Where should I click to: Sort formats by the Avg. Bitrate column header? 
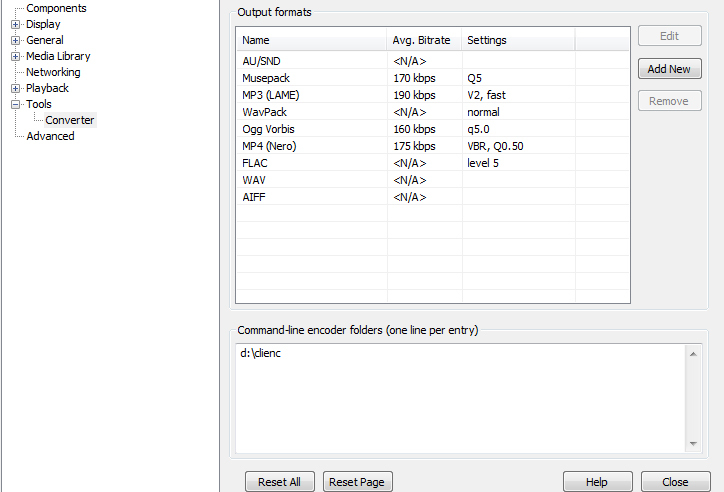point(424,40)
